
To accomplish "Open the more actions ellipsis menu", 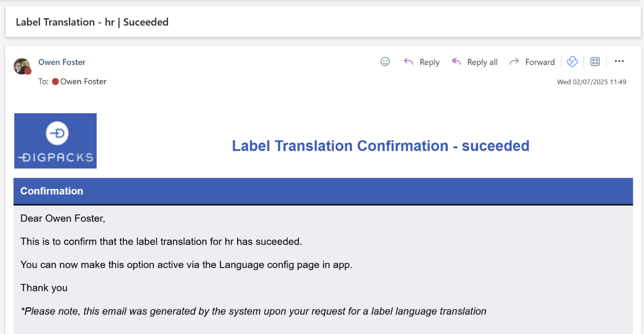I will coord(619,62).
